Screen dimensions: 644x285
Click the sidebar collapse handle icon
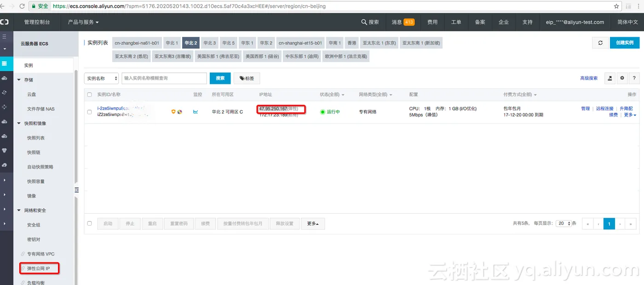pyautogui.click(x=77, y=190)
